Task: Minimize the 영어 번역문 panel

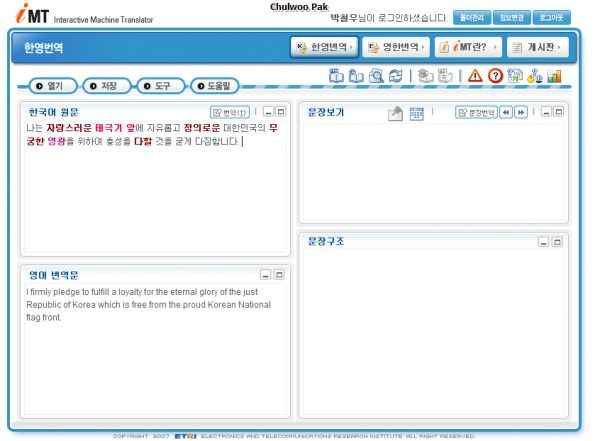Action: [x=266, y=274]
